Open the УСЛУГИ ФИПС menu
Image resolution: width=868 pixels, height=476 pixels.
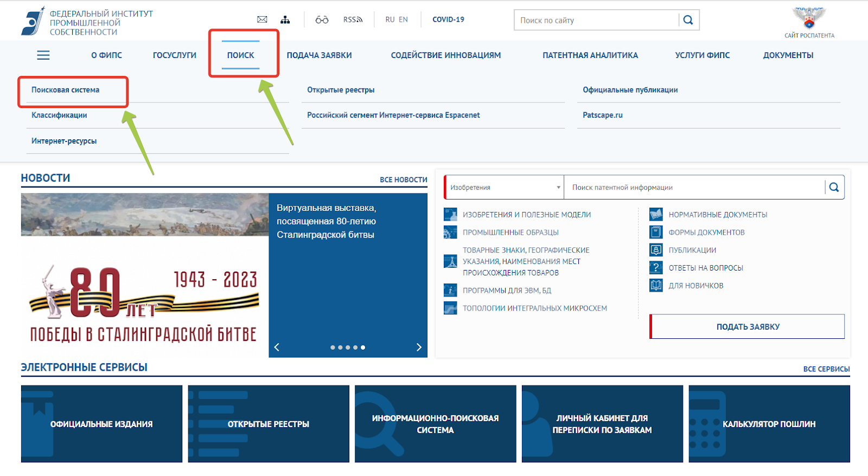point(703,55)
